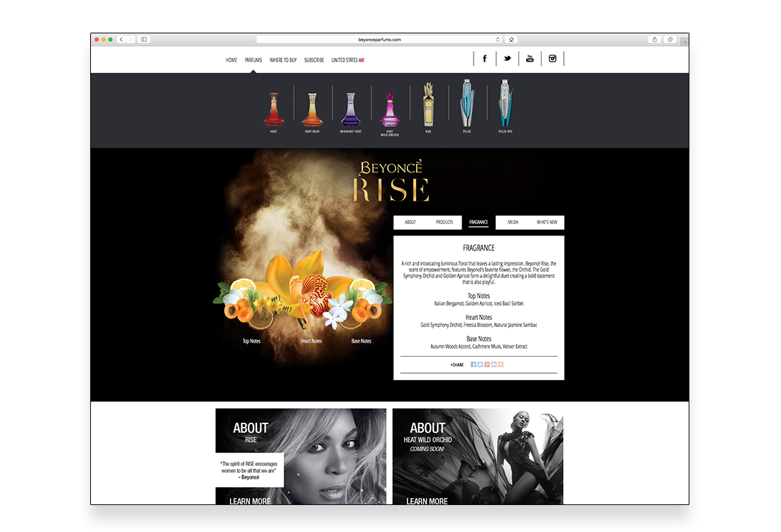
Task: Open the WHERE TO BUY menu item
Action: 283,60
